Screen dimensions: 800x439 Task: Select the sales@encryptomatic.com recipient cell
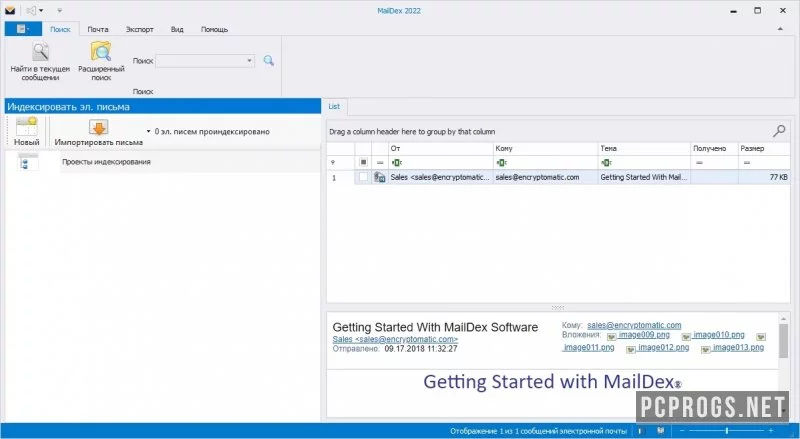[545, 177]
